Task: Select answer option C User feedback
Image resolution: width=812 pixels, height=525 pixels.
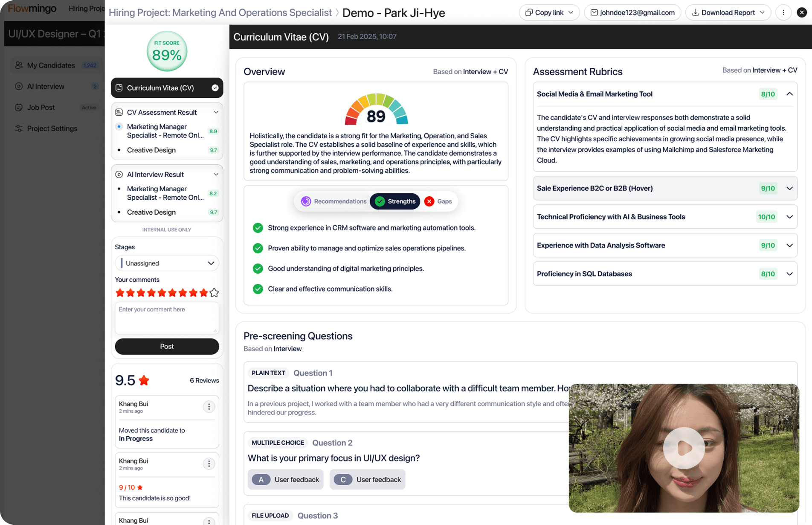Action: point(367,479)
